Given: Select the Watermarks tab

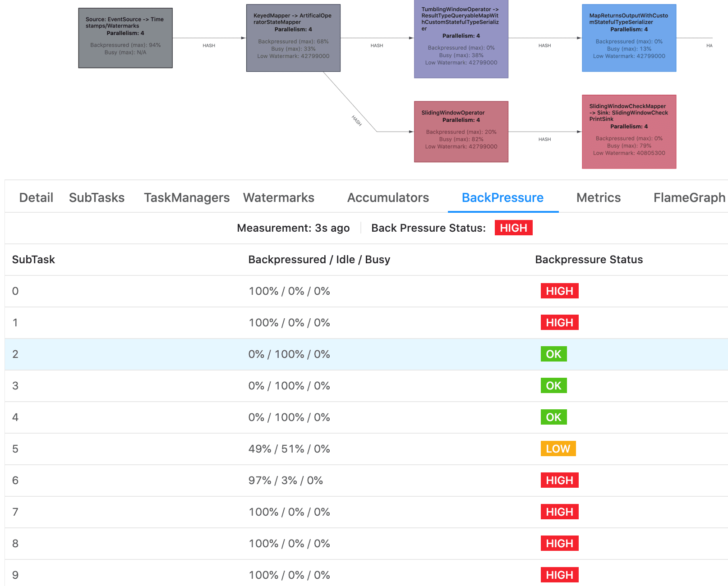Looking at the screenshot, I should point(278,197).
